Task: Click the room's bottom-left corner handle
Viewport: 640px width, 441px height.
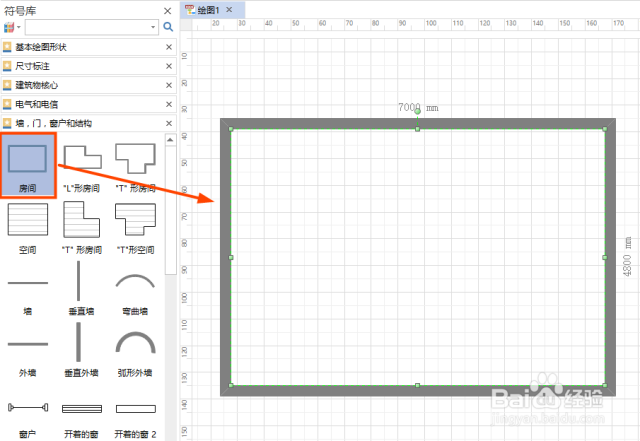Action: (x=231, y=385)
